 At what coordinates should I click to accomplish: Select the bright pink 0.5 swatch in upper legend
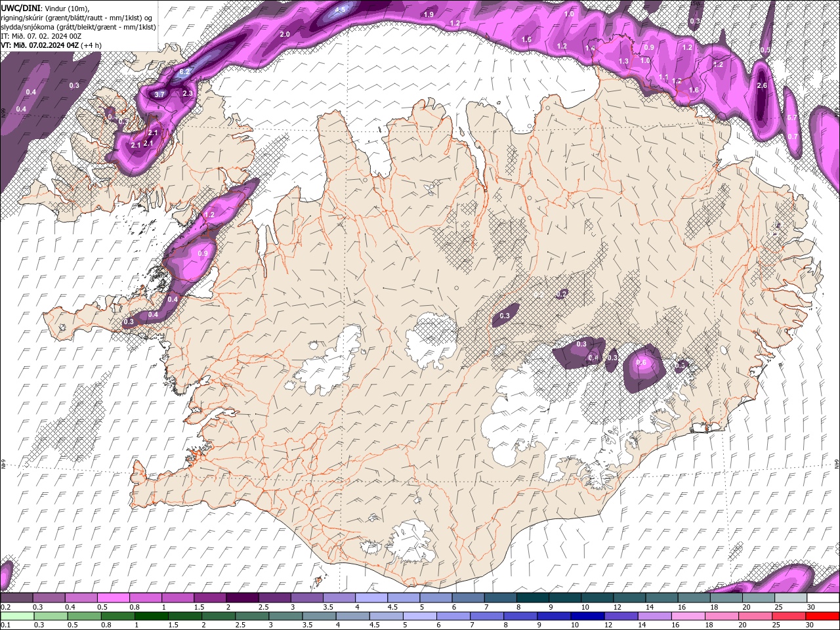point(113,598)
